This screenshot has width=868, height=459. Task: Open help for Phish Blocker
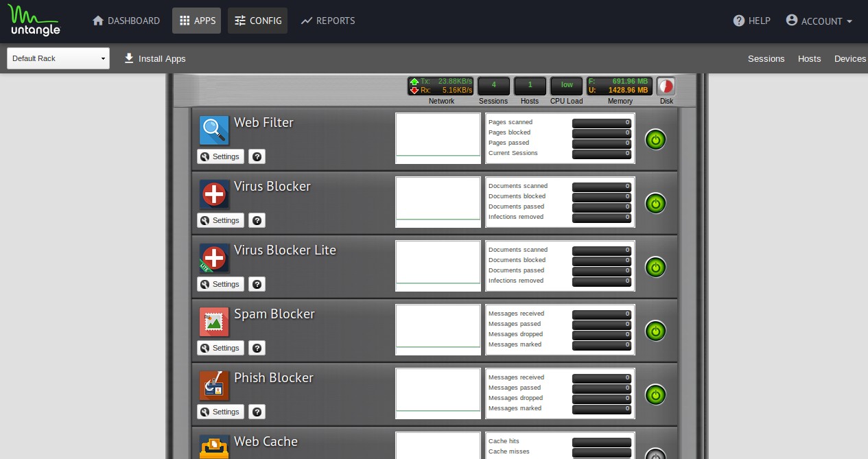tap(257, 412)
